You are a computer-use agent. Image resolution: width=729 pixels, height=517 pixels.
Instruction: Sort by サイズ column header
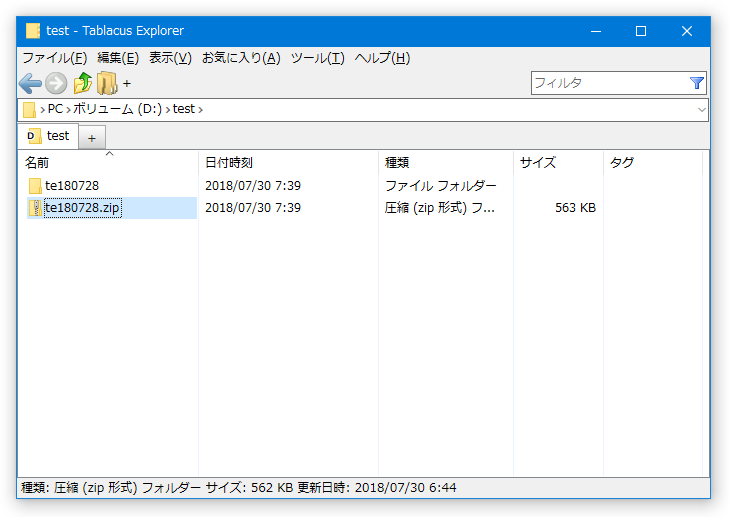point(558,163)
